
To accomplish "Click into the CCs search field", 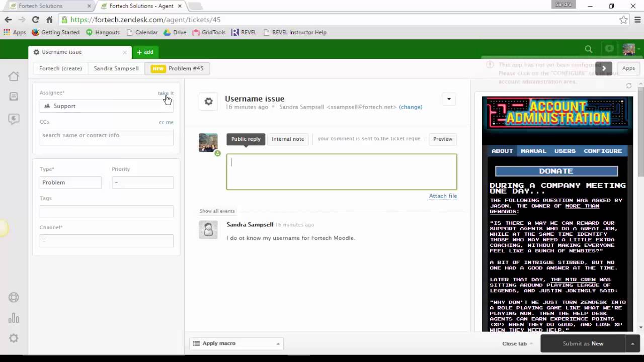I will point(107,137).
